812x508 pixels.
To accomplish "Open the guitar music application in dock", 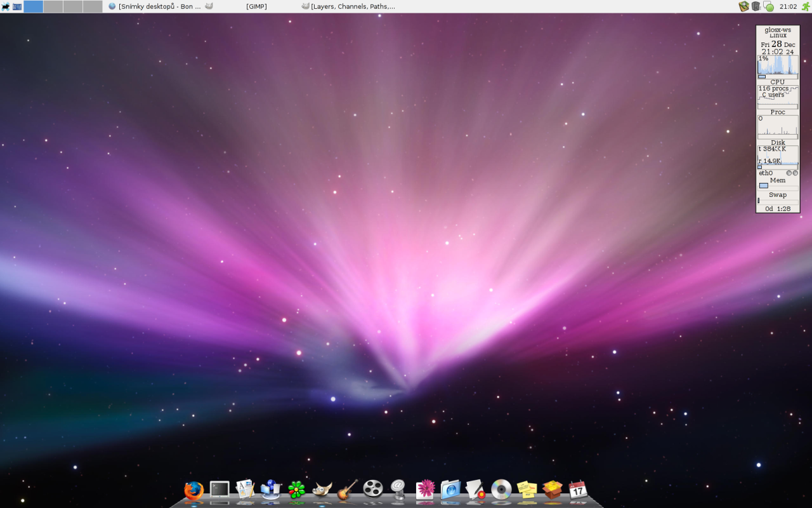I will (348, 490).
